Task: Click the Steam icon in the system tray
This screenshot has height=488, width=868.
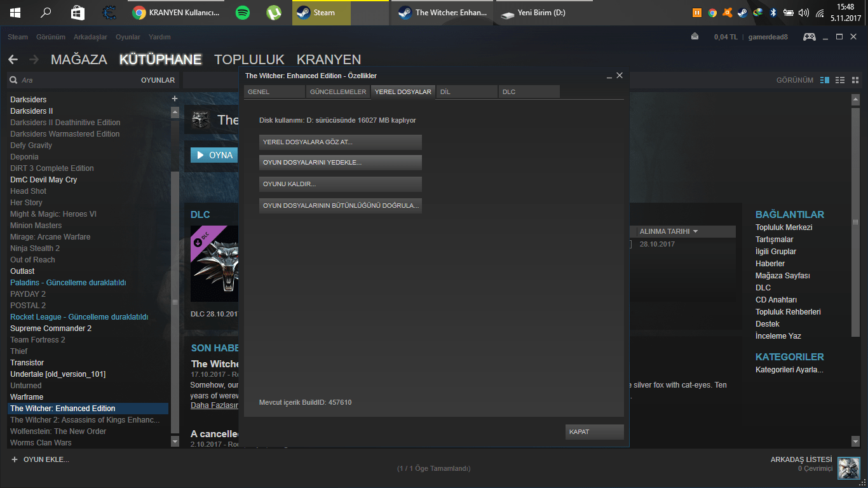Action: pos(743,13)
